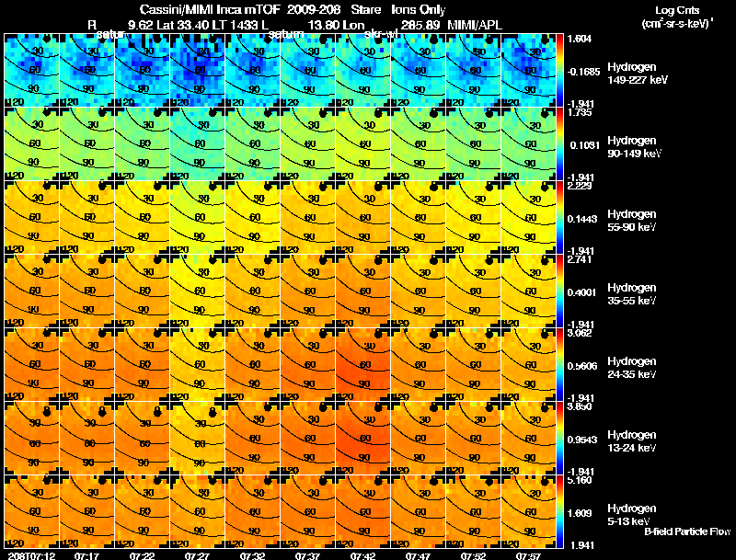Click the 'Hydrogen 24-35 keV' row label
This screenshot has width=736, height=560.
(x=632, y=368)
